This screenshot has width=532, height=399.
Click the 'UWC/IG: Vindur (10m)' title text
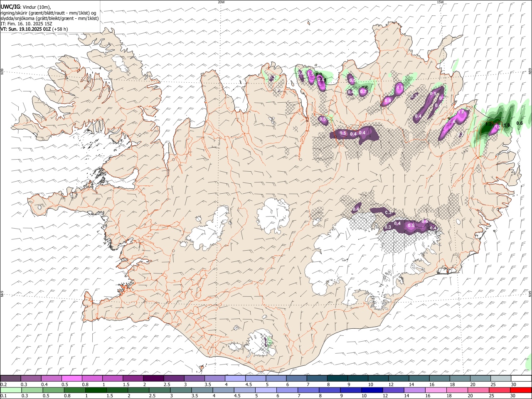pyautogui.click(x=26, y=7)
